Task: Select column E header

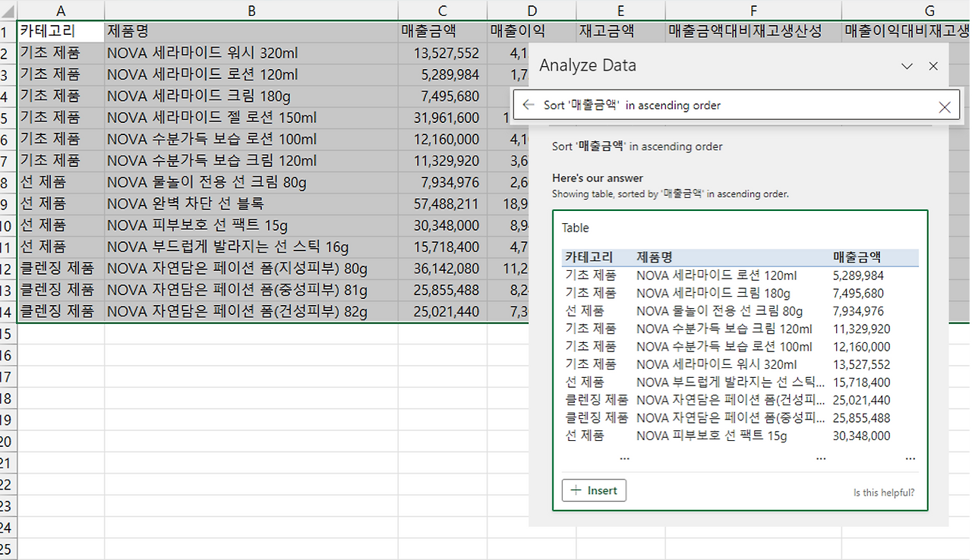Action: [x=620, y=10]
